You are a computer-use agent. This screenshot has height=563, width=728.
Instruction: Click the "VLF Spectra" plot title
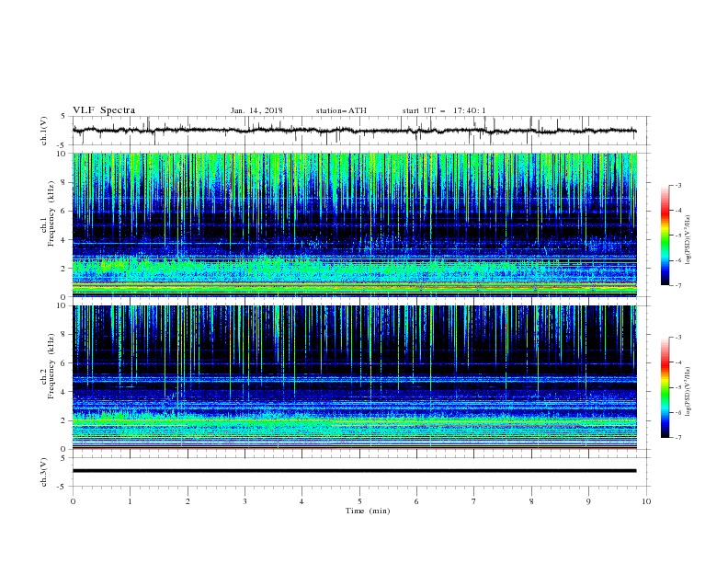[x=104, y=110]
